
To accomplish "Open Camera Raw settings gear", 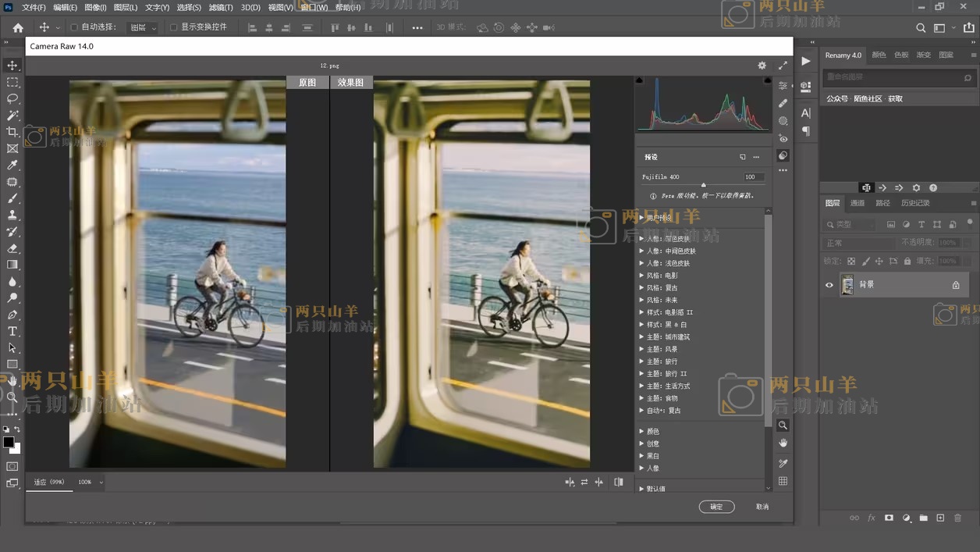I will 762,66.
